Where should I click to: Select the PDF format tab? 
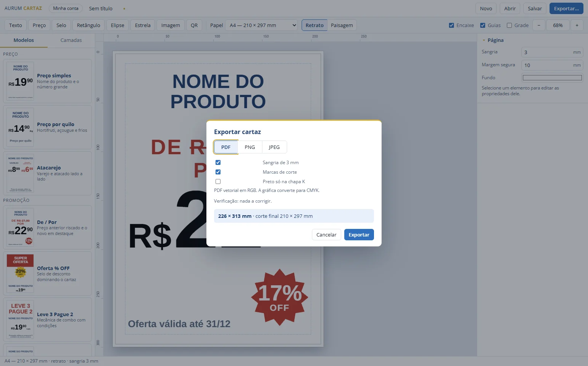click(x=226, y=147)
